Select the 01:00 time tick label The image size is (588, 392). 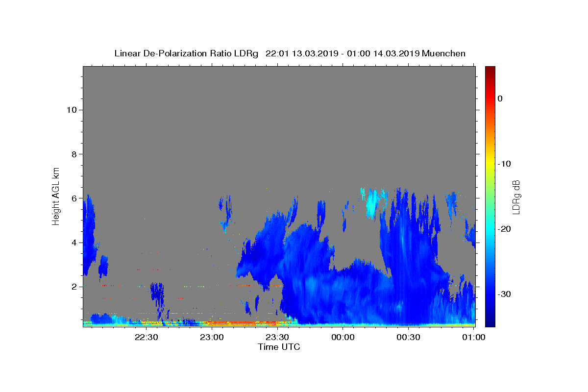coord(474,337)
